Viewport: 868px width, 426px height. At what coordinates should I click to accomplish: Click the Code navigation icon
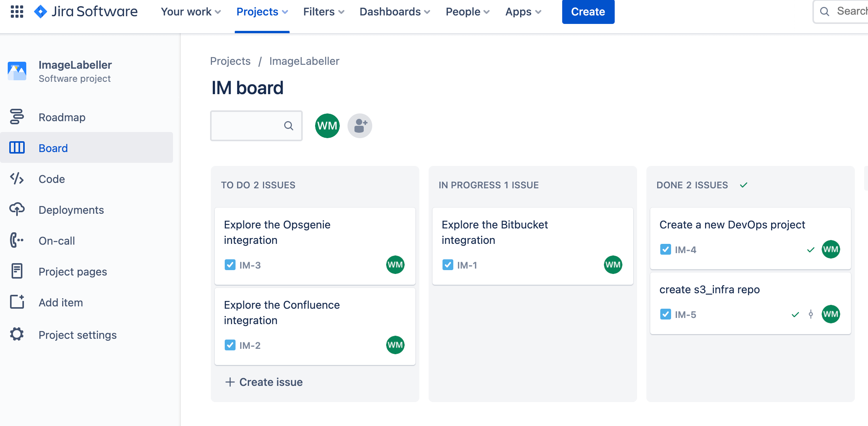tap(17, 179)
